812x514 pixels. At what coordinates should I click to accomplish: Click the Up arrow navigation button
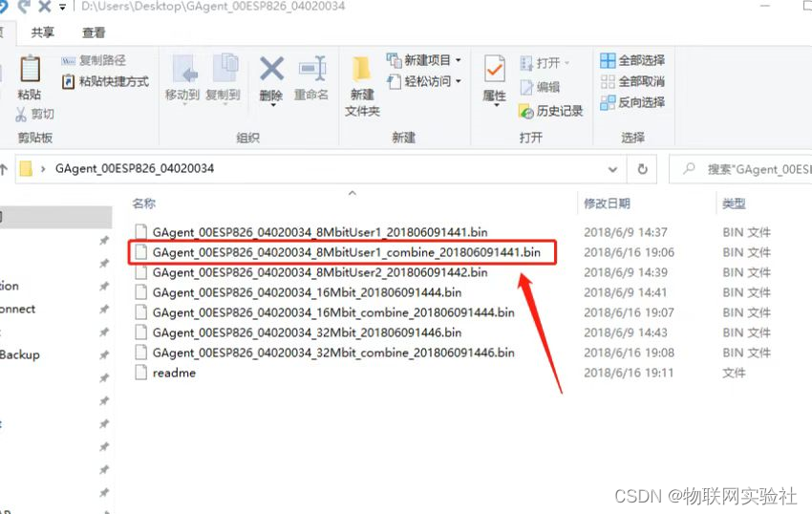coord(4,169)
